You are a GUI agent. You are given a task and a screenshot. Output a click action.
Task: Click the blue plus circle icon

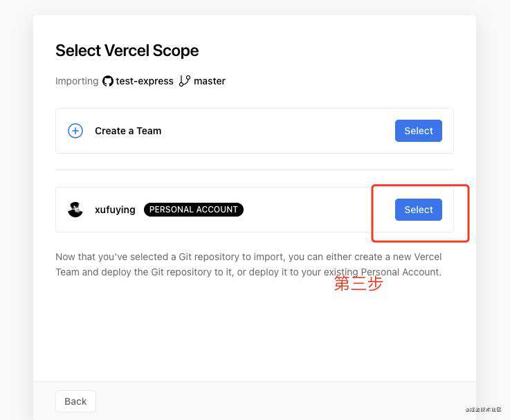75,131
